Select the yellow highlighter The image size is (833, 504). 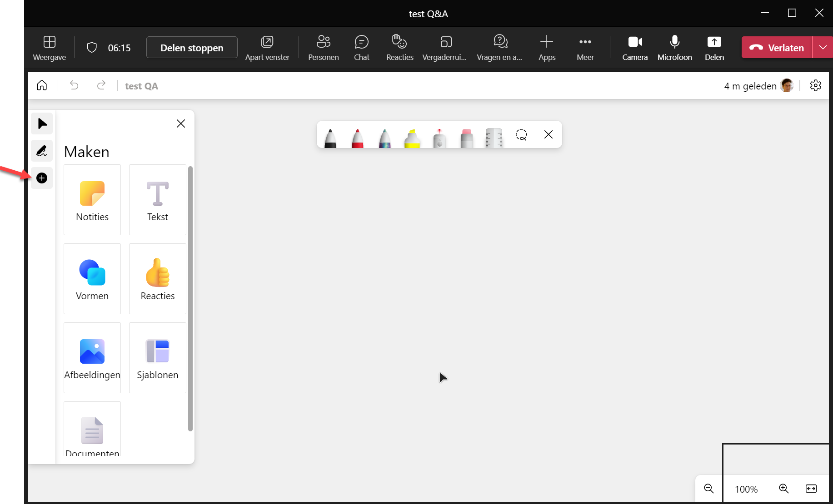point(412,138)
